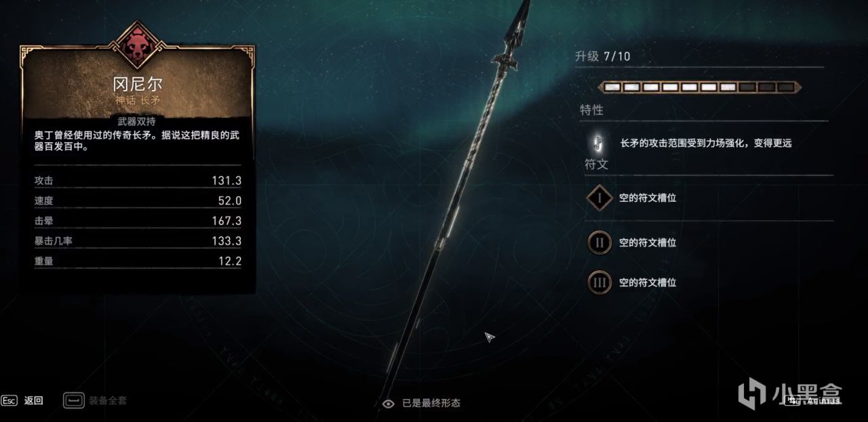Image resolution: width=868 pixels, height=422 pixels.
Task: Select the 攻击 attack stat row
Action: [138, 180]
